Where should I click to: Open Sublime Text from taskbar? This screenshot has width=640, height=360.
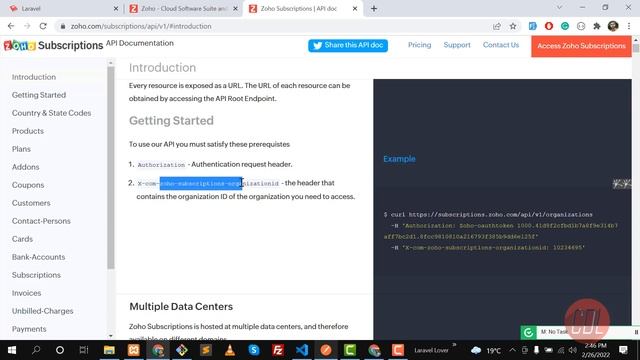(x=206, y=350)
